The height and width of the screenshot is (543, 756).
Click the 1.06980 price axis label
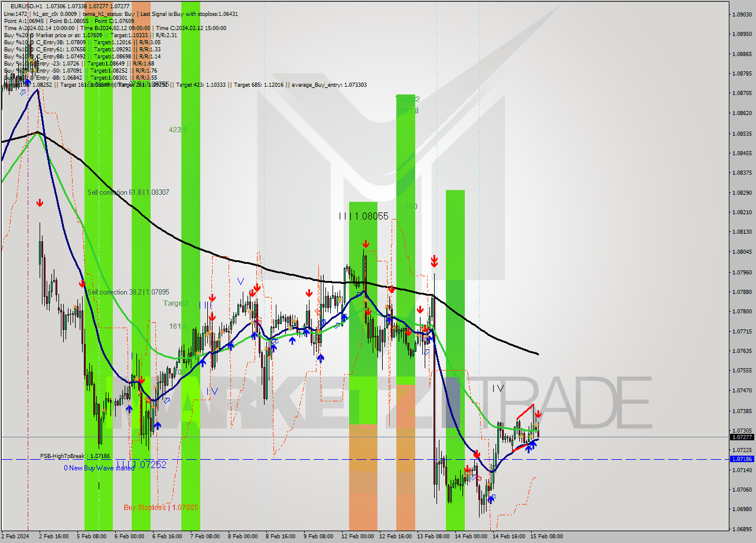[x=741, y=509]
